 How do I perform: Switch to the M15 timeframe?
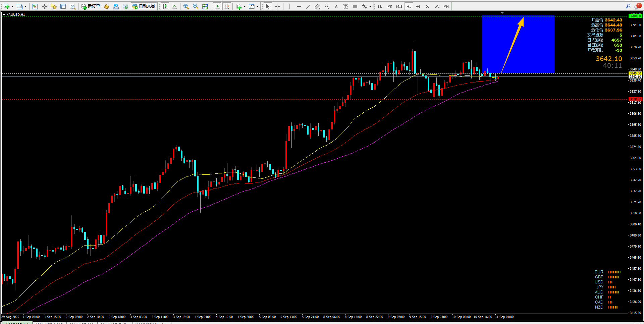coord(399,6)
